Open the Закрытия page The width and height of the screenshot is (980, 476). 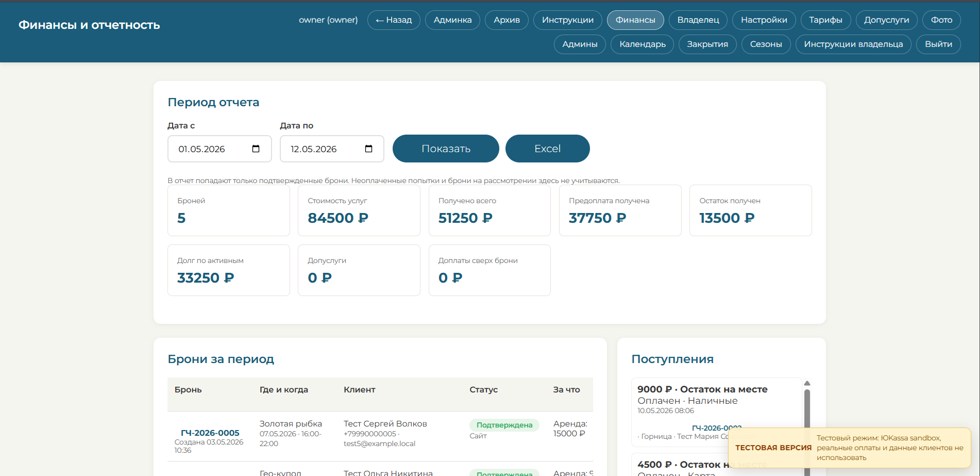707,44
